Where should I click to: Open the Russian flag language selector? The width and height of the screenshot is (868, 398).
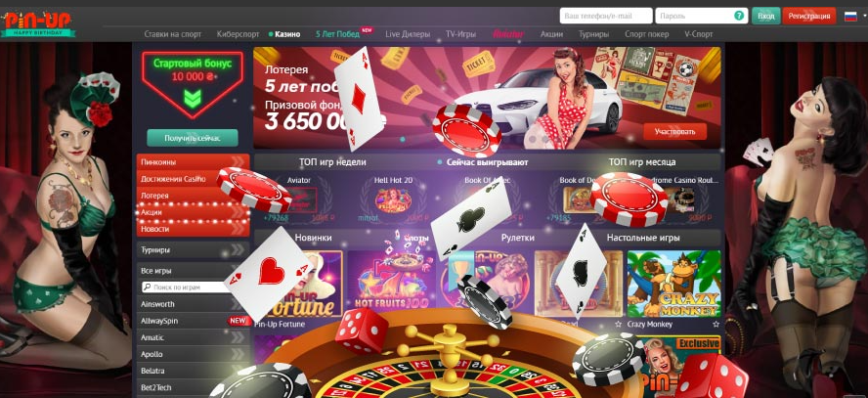850,16
